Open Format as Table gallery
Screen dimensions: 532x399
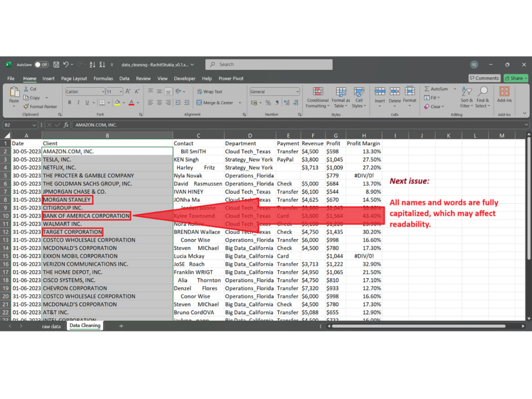[x=340, y=97]
